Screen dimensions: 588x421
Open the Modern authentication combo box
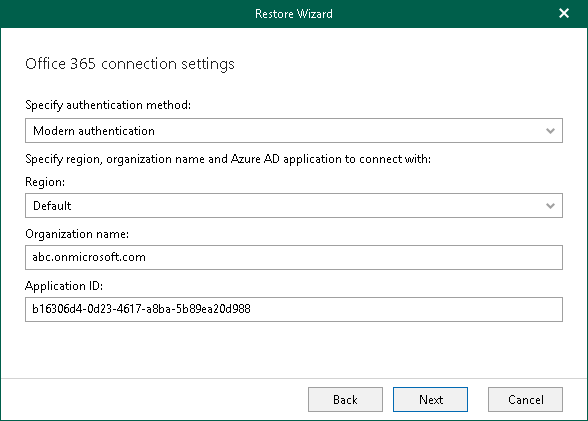pyautogui.click(x=294, y=130)
